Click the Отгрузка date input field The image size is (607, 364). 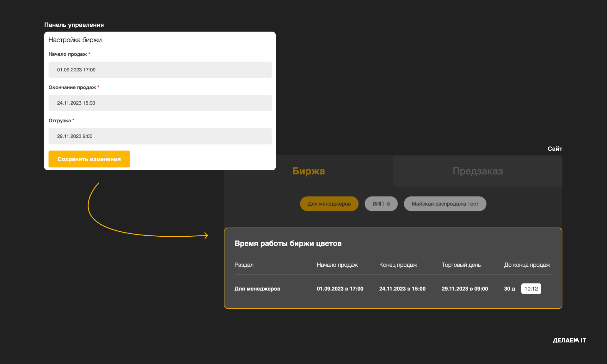[160, 136]
